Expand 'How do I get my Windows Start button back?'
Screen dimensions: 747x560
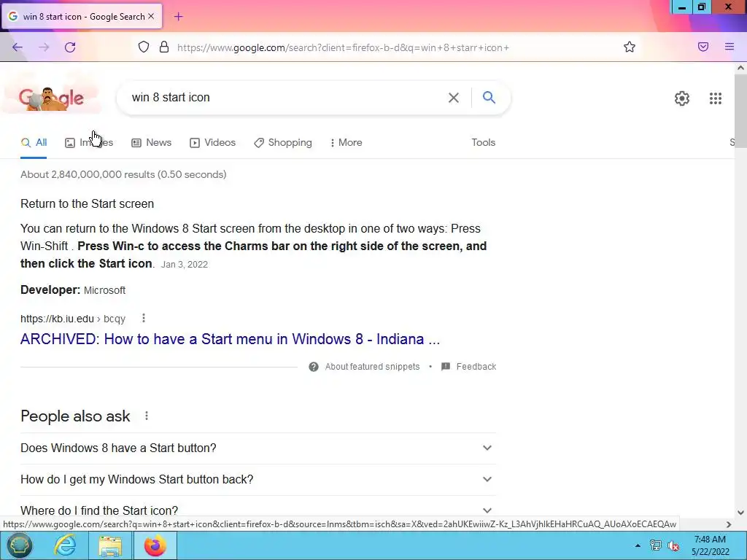[258, 480]
